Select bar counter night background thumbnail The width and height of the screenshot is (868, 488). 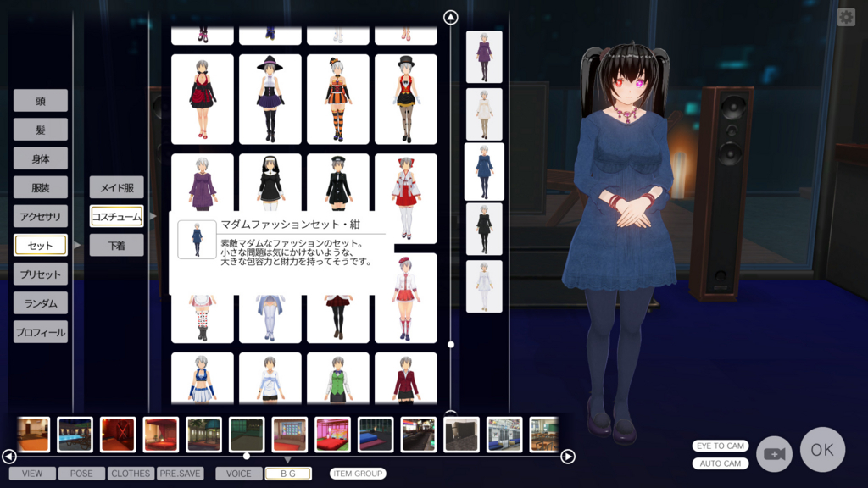(419, 435)
